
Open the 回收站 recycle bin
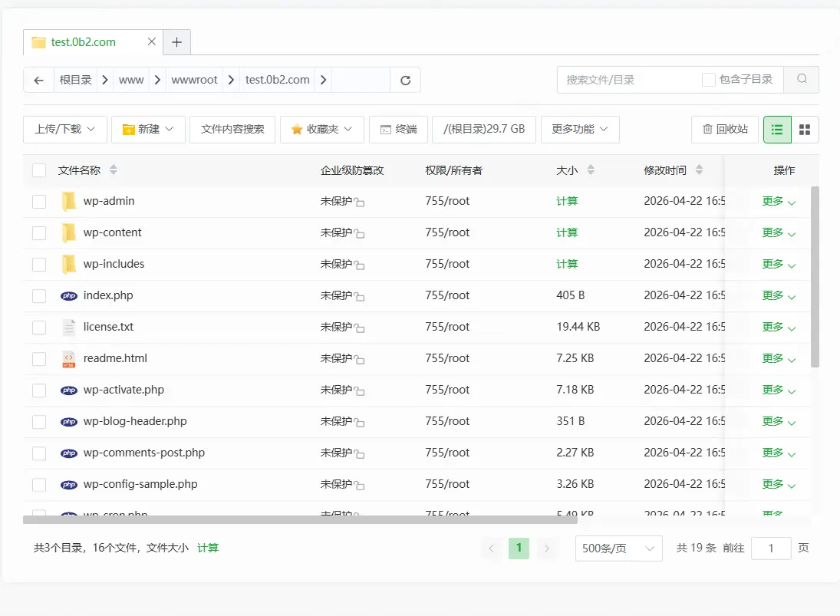click(725, 130)
